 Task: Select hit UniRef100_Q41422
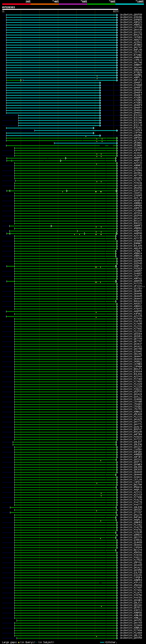(x=131, y=218)
